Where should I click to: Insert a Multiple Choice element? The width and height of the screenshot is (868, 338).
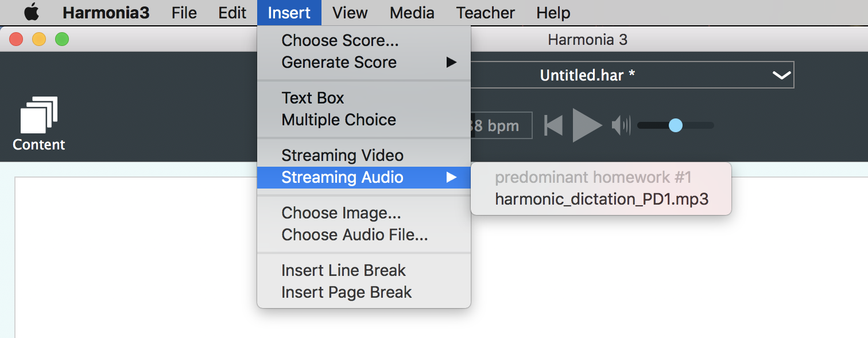coord(339,120)
